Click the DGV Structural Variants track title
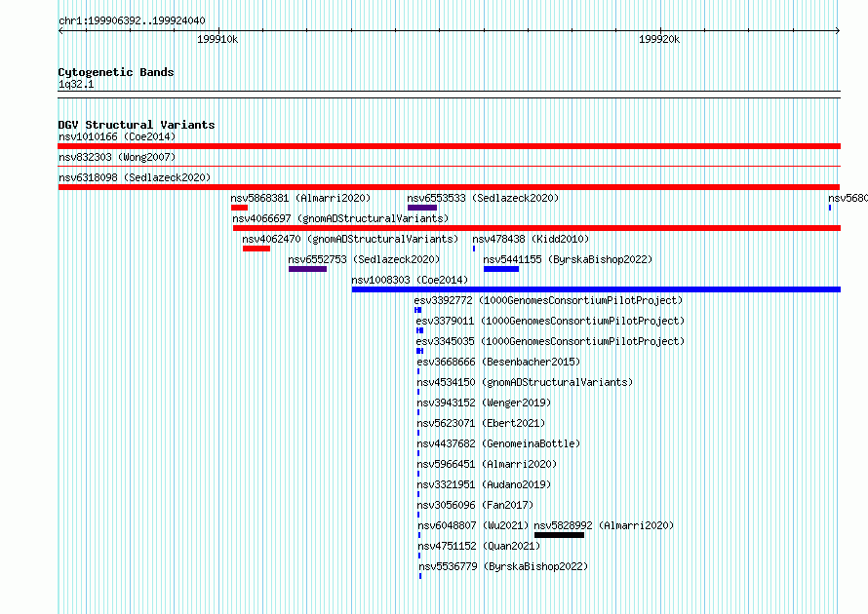Screen dimensions: 868x614 pos(137,125)
